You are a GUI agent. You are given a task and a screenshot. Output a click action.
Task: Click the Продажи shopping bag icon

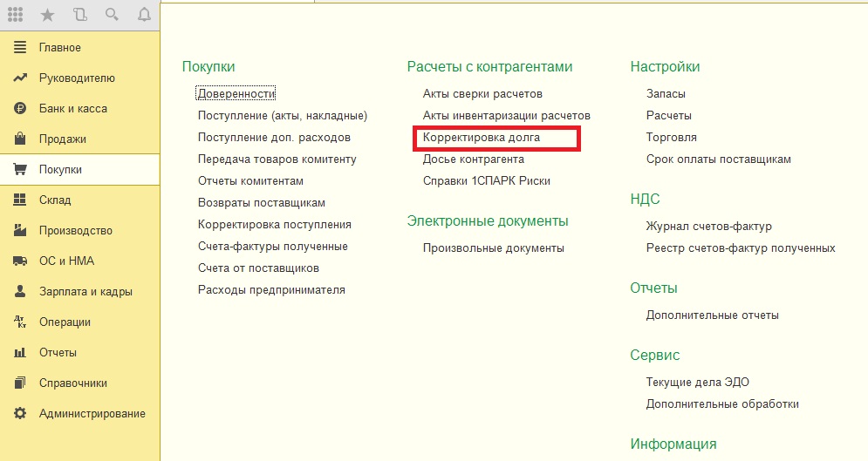pos(20,139)
